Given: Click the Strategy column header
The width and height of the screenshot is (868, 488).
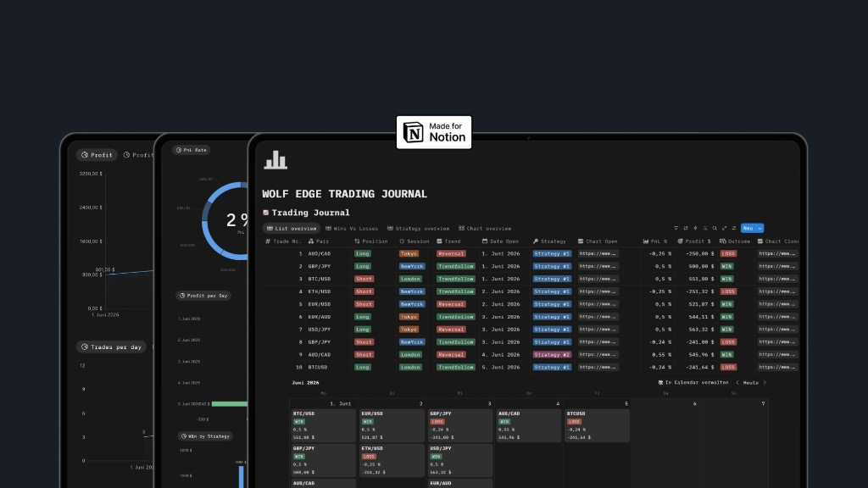Looking at the screenshot, I should point(549,241).
